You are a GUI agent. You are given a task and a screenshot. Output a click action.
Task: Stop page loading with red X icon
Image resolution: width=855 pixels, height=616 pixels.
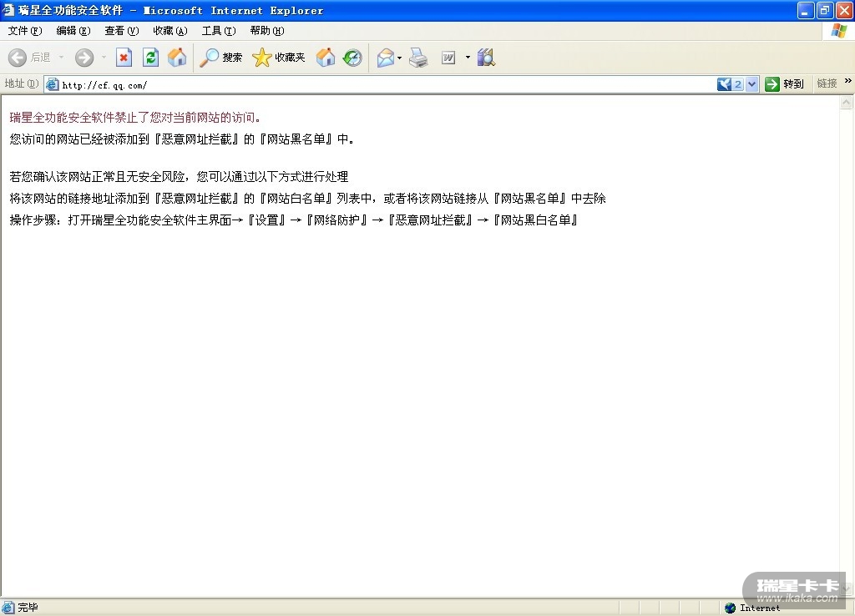tap(124, 58)
